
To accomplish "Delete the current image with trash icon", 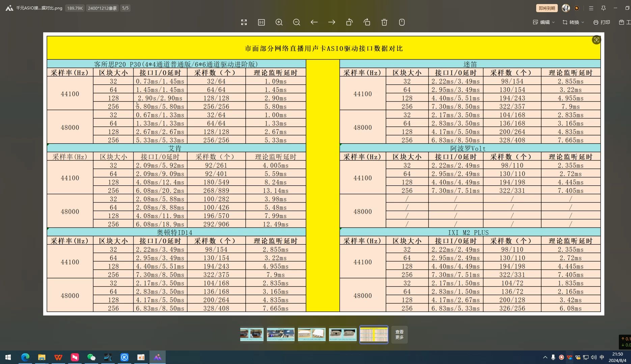I will 384,22.
